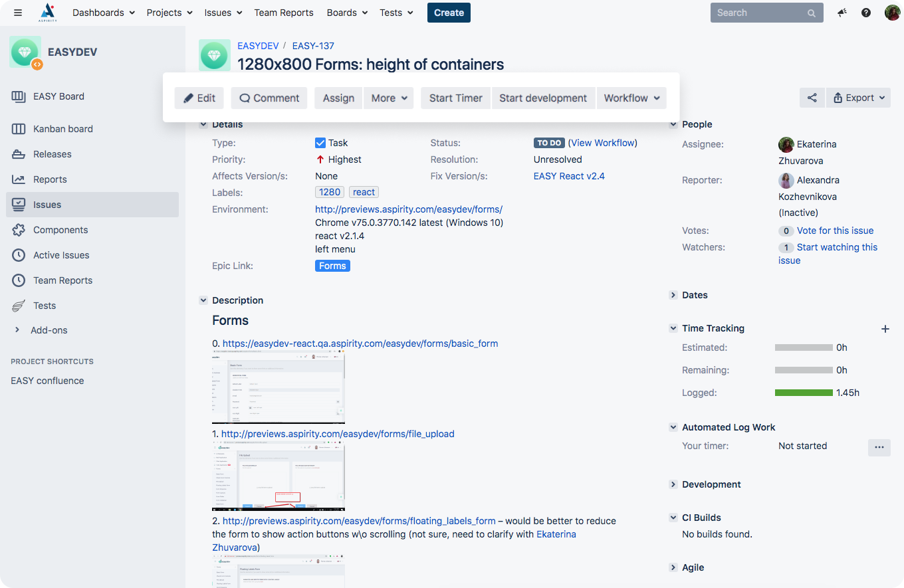The width and height of the screenshot is (904, 588).
Task: Open the help question mark icon
Action: (866, 13)
